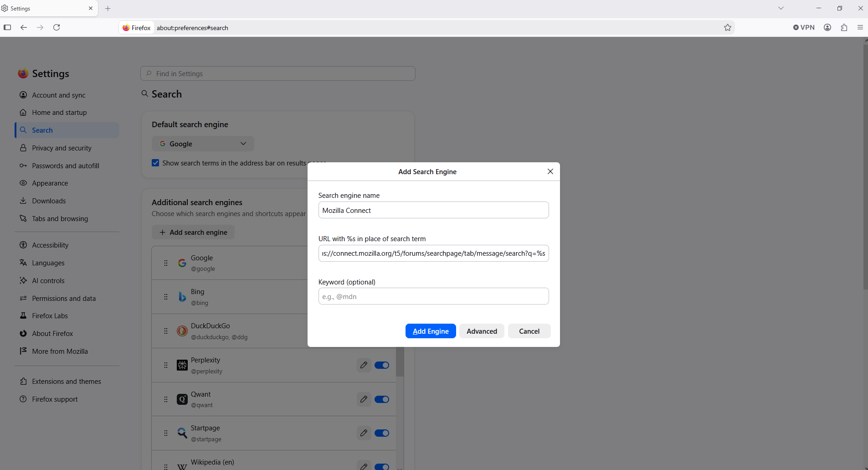Show Advanced search engine options
This screenshot has height=470, width=868.
(482, 331)
